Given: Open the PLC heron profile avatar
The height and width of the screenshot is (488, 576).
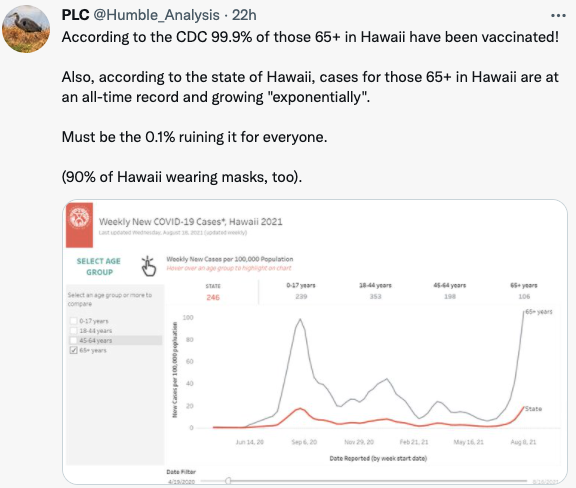Looking at the screenshot, I should pyautogui.click(x=26, y=29).
